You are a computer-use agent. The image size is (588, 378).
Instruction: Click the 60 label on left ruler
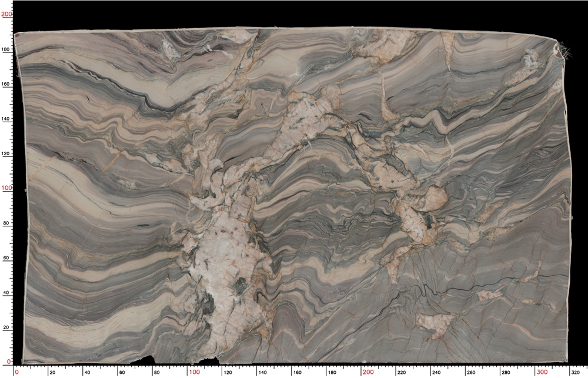(x=6, y=256)
